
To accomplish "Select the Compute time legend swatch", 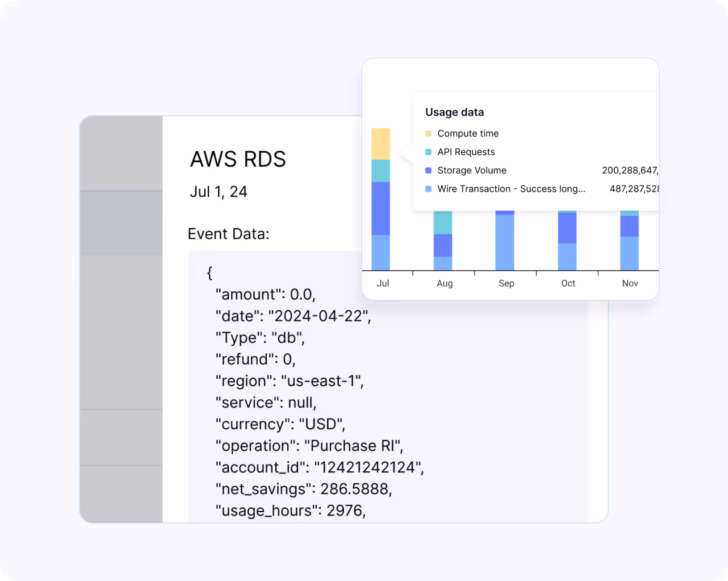I will click(x=428, y=133).
